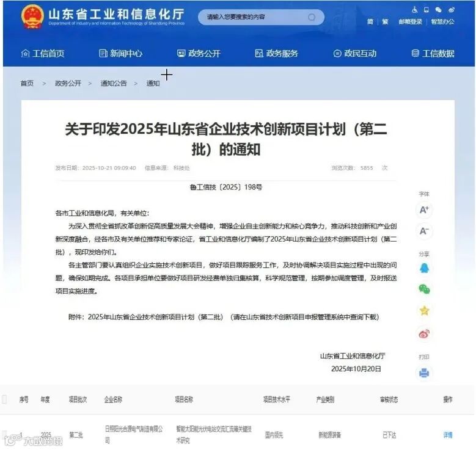Open the mobile version phone icon

click(427, 10)
